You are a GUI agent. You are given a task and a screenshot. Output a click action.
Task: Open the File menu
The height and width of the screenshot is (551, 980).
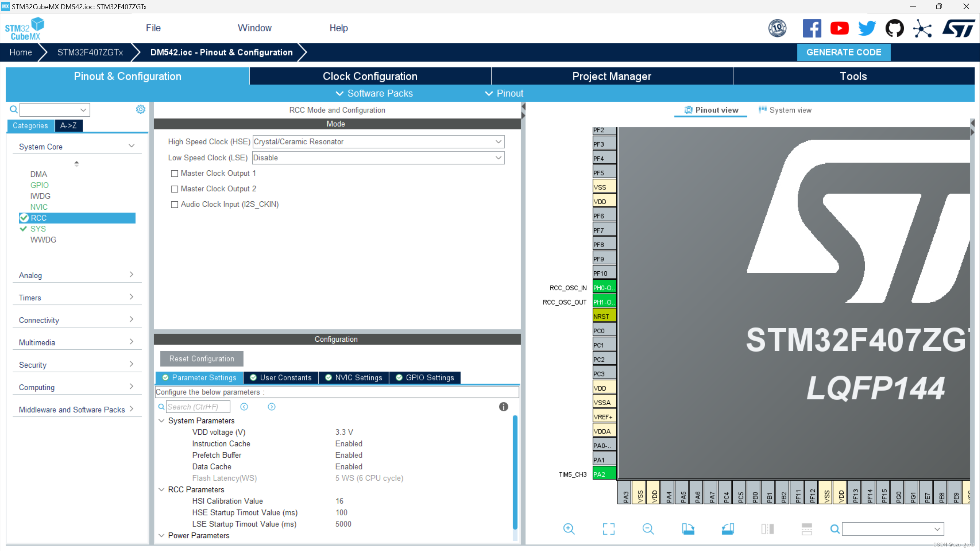click(x=153, y=28)
